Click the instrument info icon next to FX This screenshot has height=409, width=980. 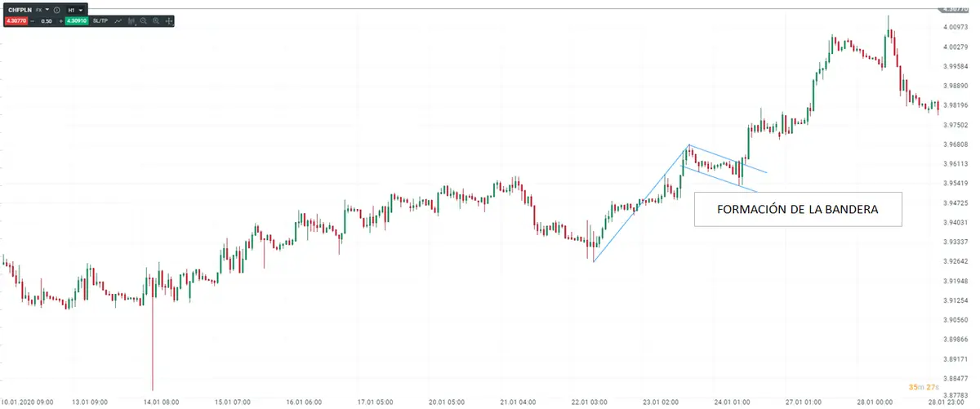point(57,9)
